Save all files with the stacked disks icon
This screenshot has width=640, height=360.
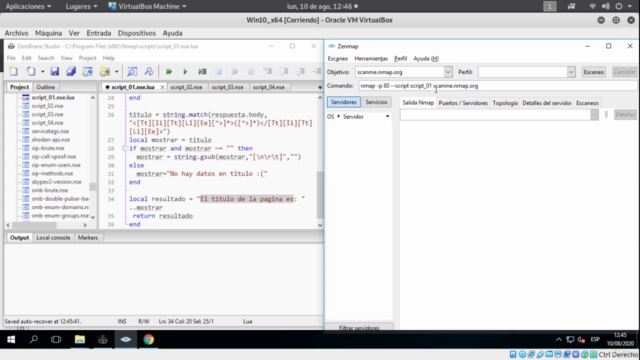click(71, 72)
